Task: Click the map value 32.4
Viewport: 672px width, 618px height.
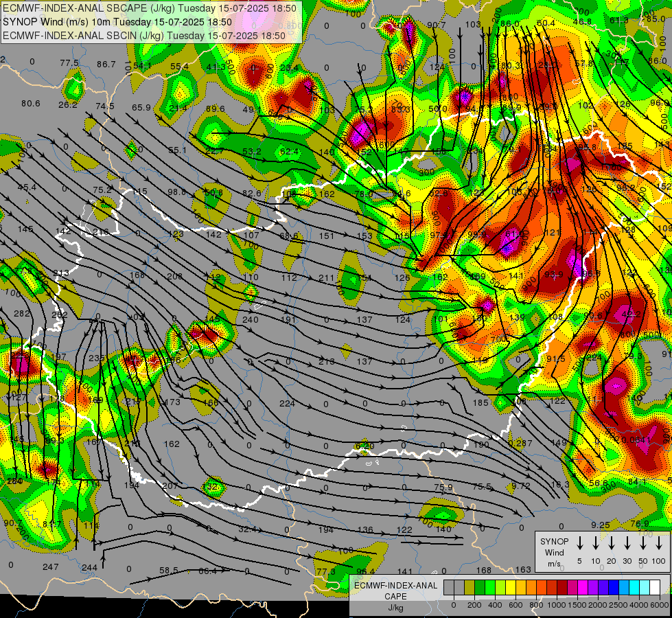Action: (x=248, y=529)
